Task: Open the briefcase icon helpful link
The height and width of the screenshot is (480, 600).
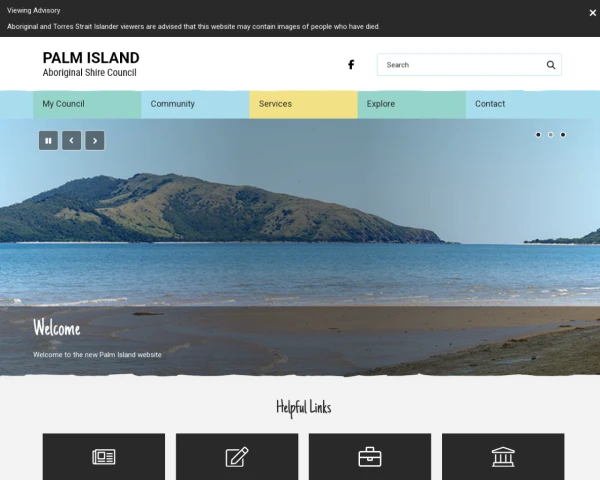Action: tap(370, 457)
